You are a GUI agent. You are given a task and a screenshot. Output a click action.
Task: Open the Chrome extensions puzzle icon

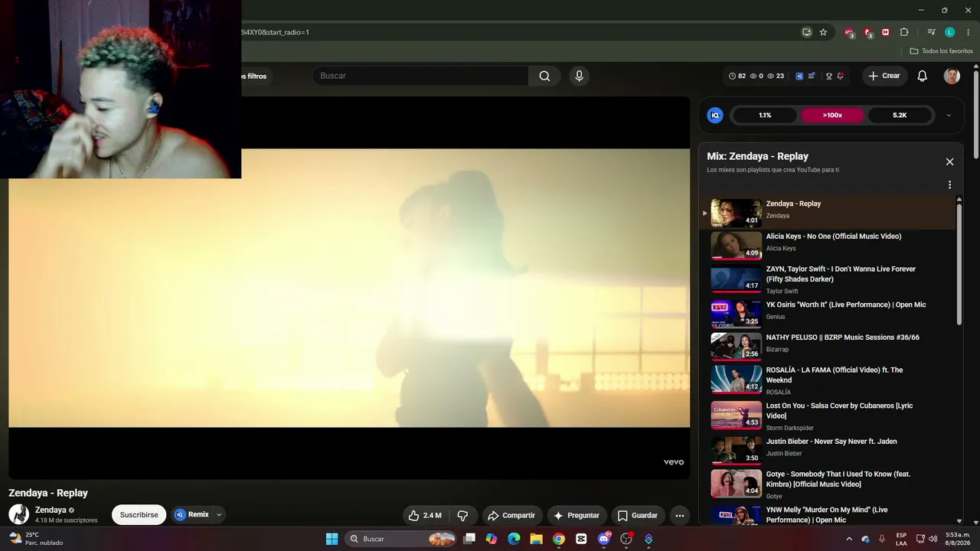pos(904,32)
